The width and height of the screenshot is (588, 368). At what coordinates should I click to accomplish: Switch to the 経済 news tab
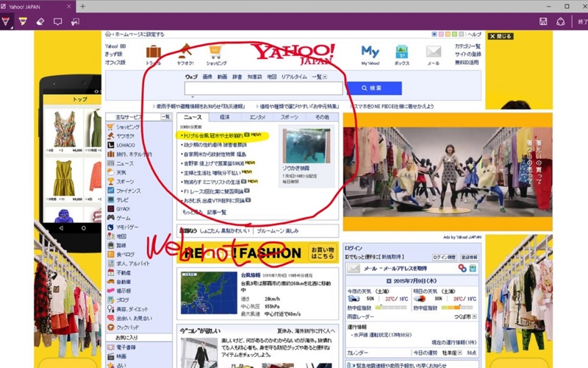[225, 117]
